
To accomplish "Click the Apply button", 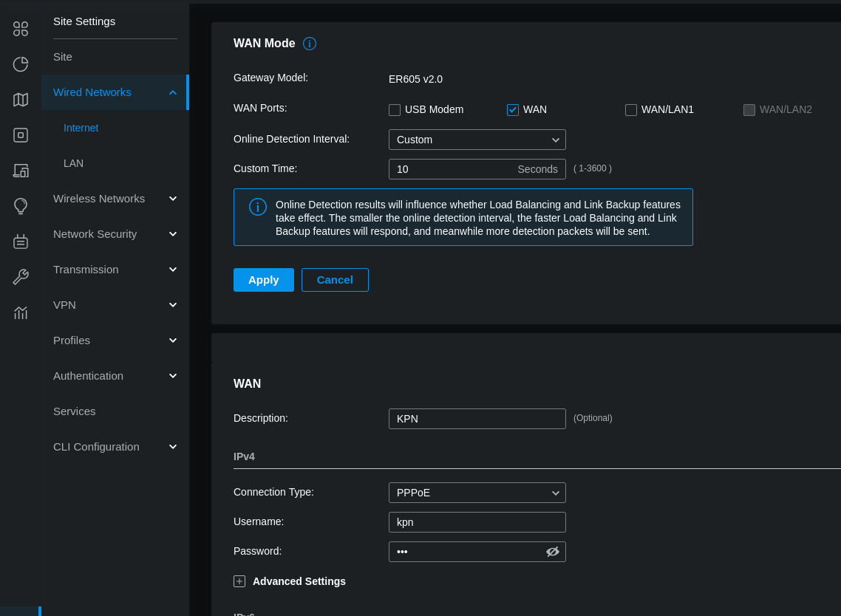I will (263, 280).
